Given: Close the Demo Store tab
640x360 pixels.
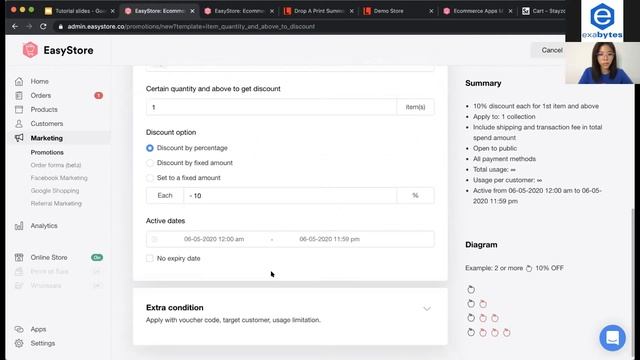Looking at the screenshot, I should tap(431, 11).
